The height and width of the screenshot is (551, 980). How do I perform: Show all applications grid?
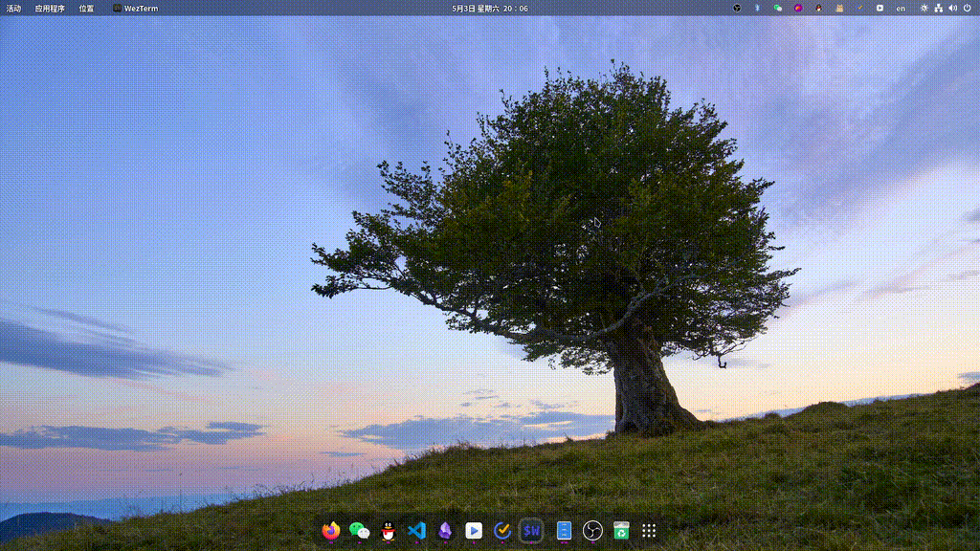[649, 531]
